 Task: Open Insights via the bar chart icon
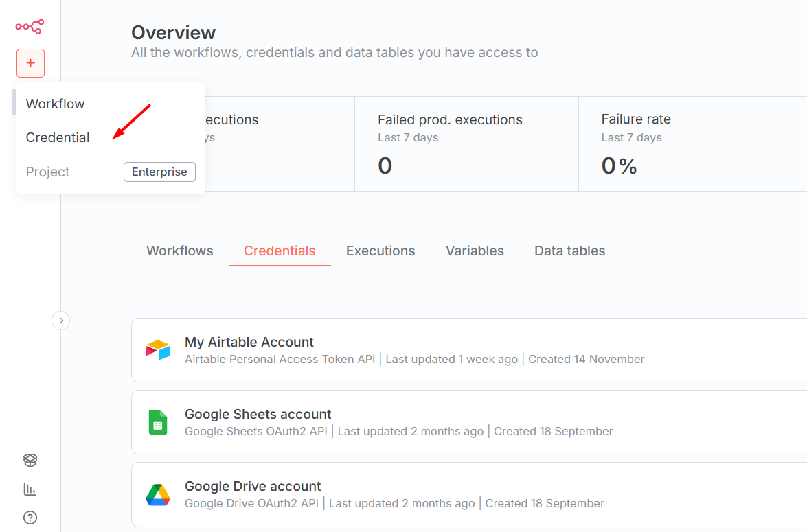tap(30, 489)
